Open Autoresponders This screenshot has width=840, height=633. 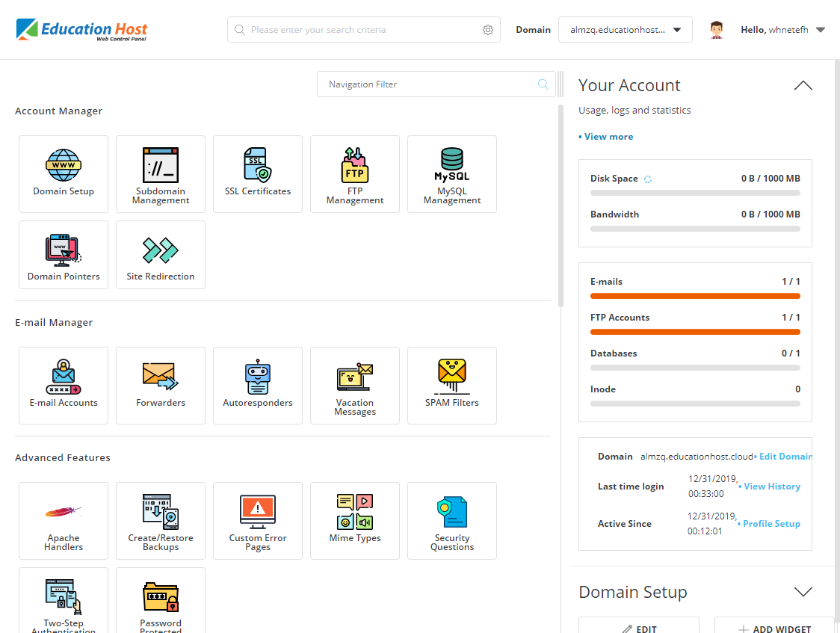tap(258, 386)
